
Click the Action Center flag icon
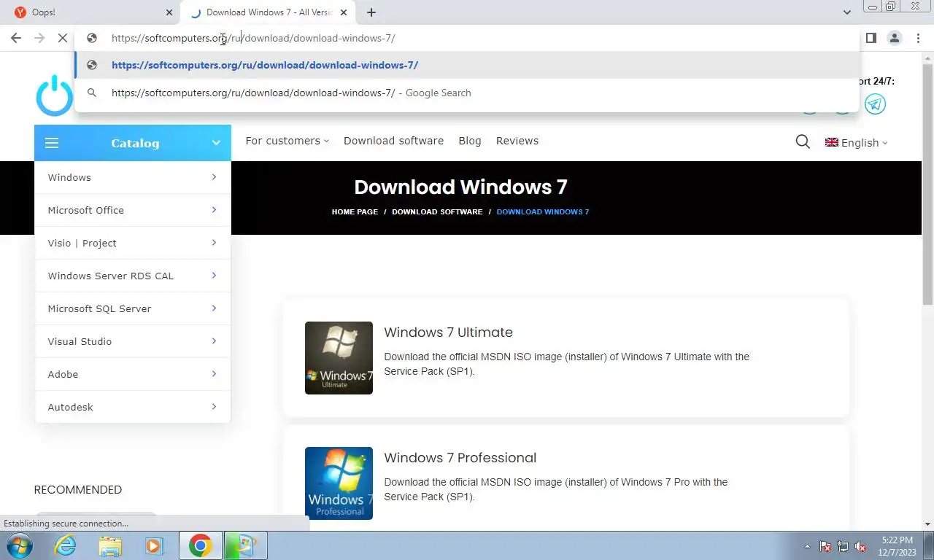(825, 546)
